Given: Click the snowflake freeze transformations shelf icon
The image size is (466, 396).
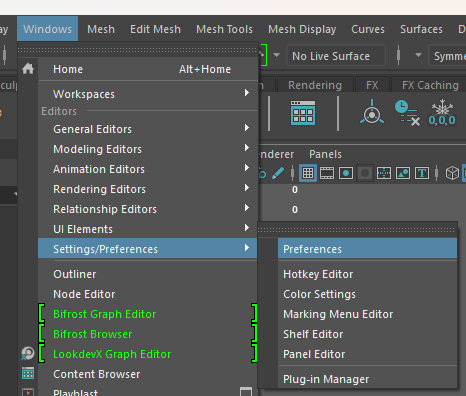Looking at the screenshot, I should point(442,113).
